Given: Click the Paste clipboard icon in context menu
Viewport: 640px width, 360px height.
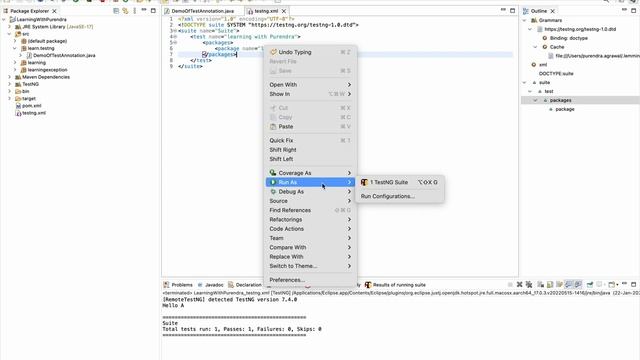Looking at the screenshot, I should click(273, 127).
